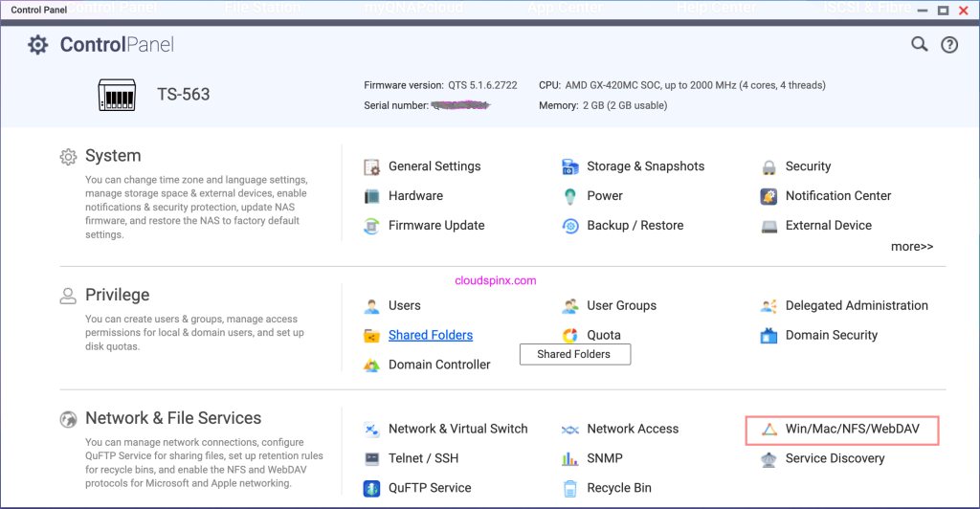Click the Privilege section heading
The height and width of the screenshot is (509, 980).
pos(118,295)
